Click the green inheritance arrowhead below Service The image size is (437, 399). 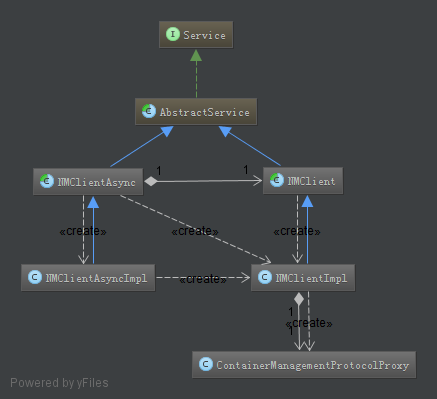(x=196, y=55)
